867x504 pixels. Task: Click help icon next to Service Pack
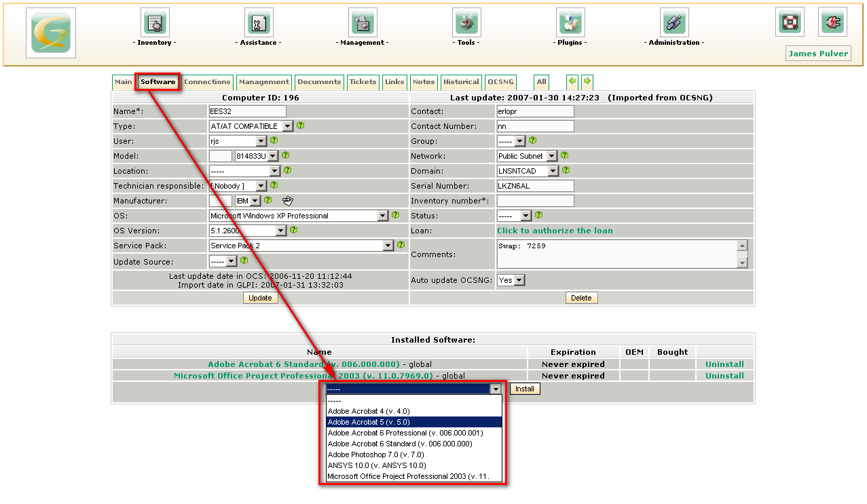pyautogui.click(x=401, y=245)
